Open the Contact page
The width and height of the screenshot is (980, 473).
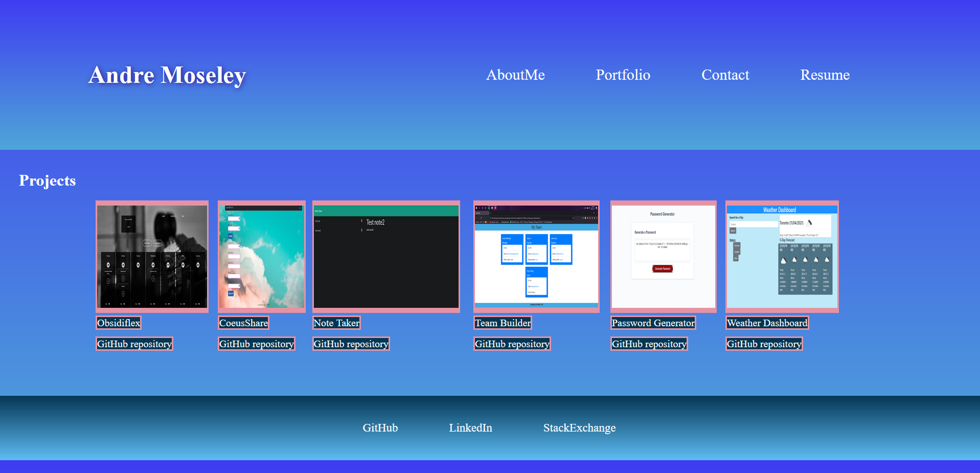725,75
